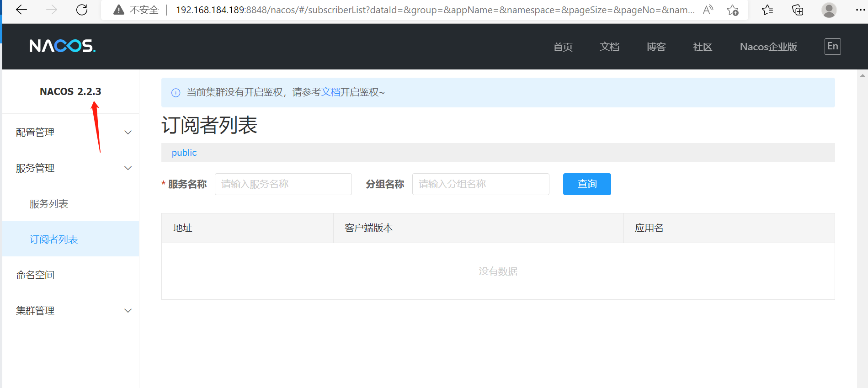Select 订阅者列表 in the sidebar
The width and height of the screenshot is (868, 388).
(x=71, y=239)
